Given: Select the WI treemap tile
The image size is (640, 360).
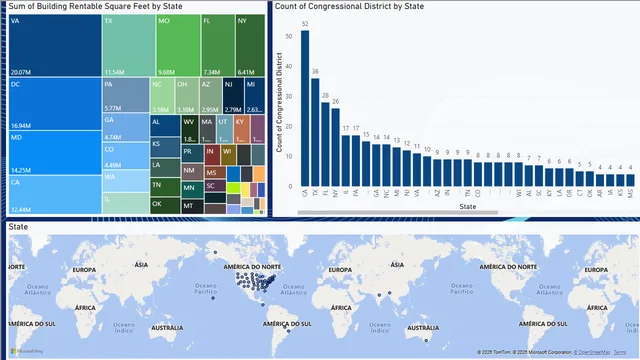Looking at the screenshot, I should pos(229,155).
